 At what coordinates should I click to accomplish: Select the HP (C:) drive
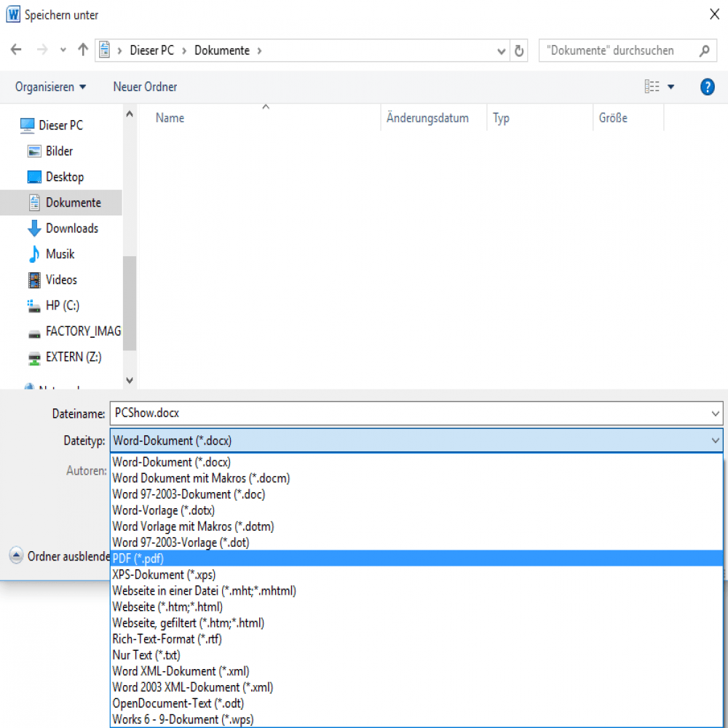[x=53, y=306]
